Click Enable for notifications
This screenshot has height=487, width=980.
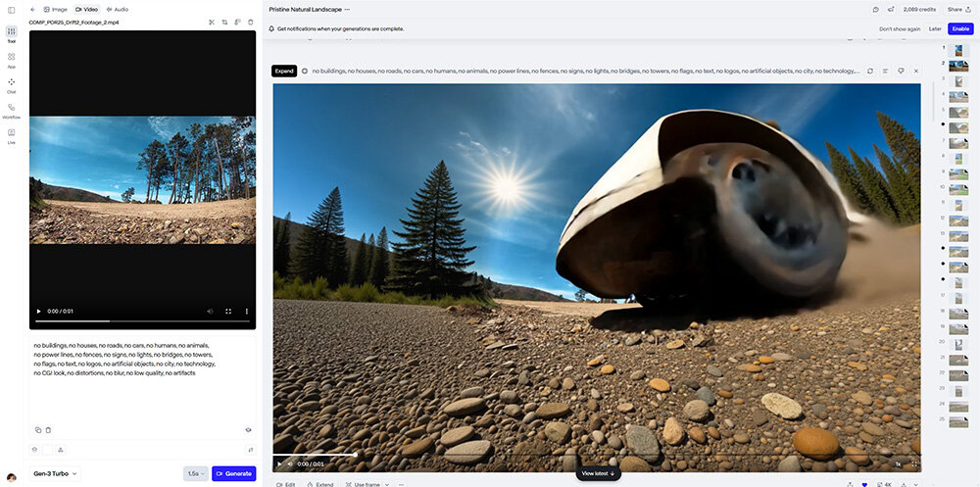(960, 28)
